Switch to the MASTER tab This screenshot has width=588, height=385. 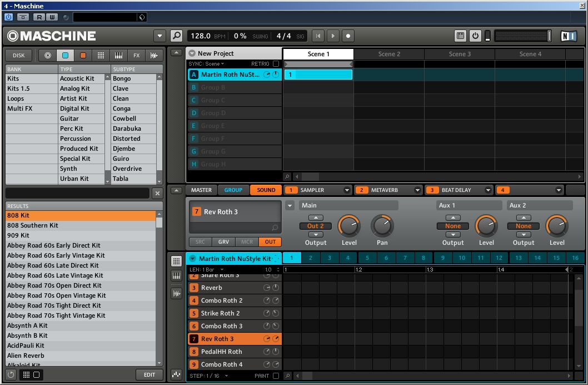tap(201, 190)
